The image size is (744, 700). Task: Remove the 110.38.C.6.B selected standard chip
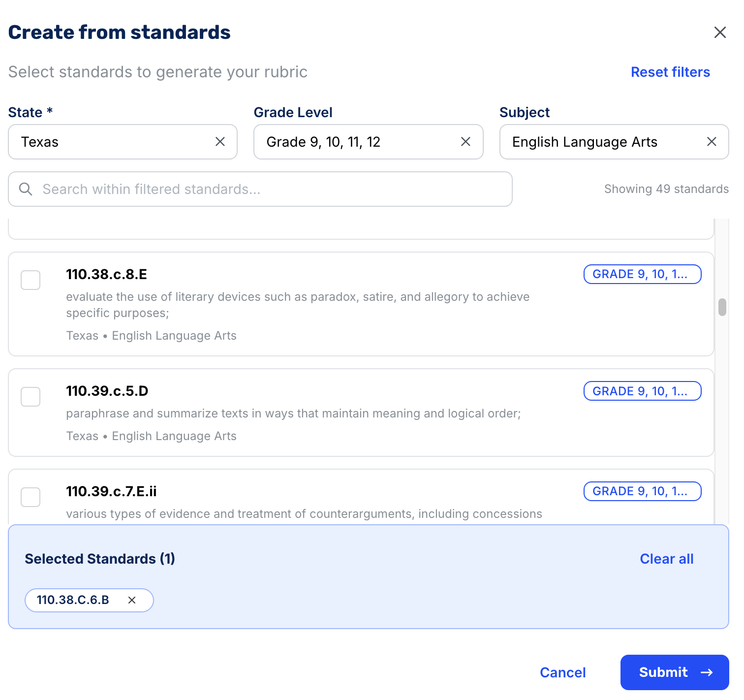[x=132, y=600]
